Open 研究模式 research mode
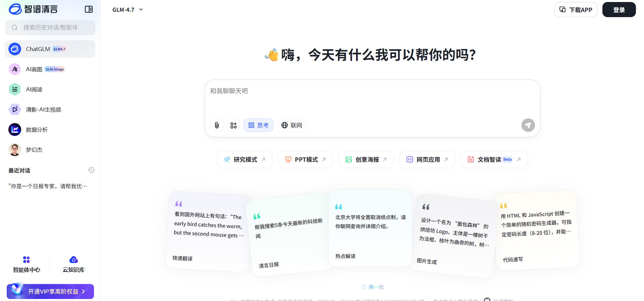644x301 pixels. point(245,159)
